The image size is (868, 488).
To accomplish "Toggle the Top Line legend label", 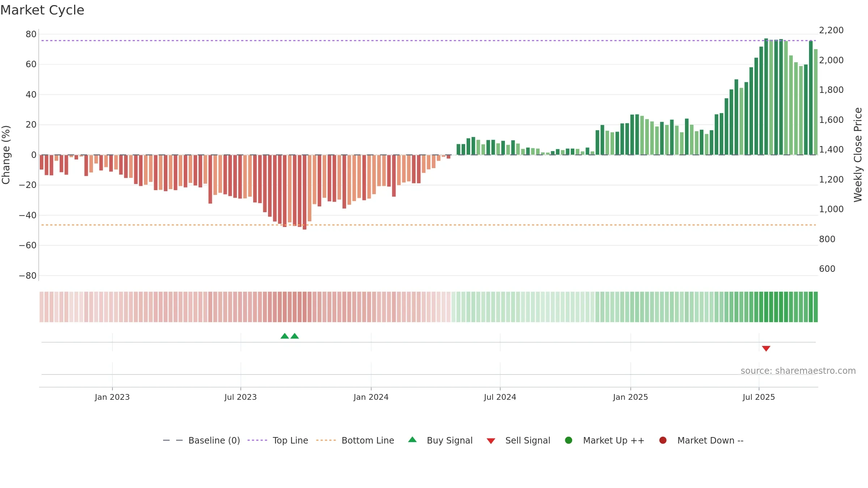I will click(x=290, y=440).
